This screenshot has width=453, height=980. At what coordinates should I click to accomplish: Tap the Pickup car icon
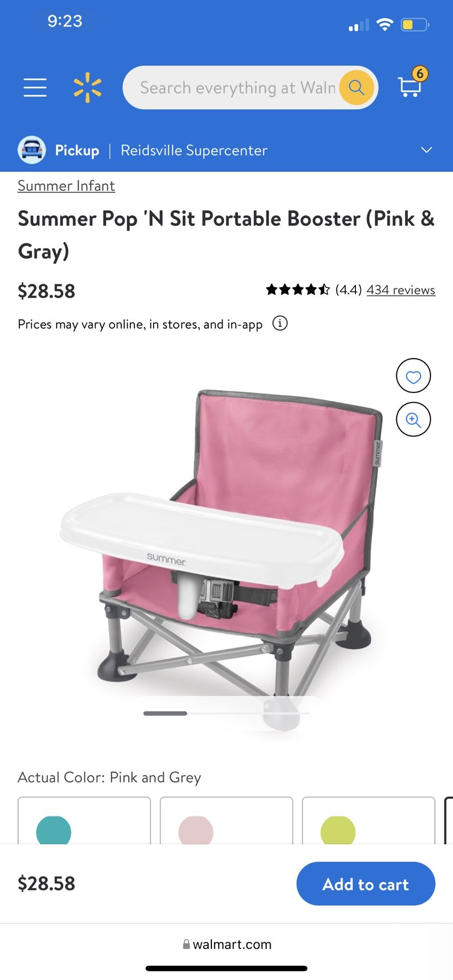[32, 150]
